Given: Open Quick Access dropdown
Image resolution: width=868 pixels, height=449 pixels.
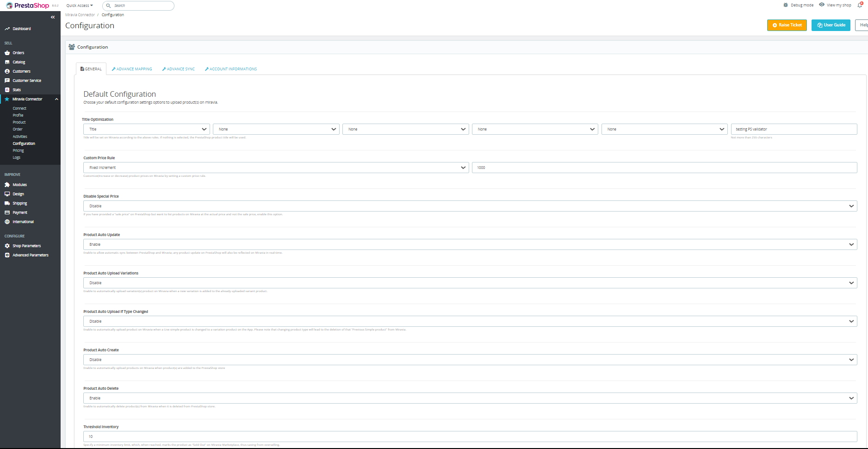Looking at the screenshot, I should tap(80, 6).
